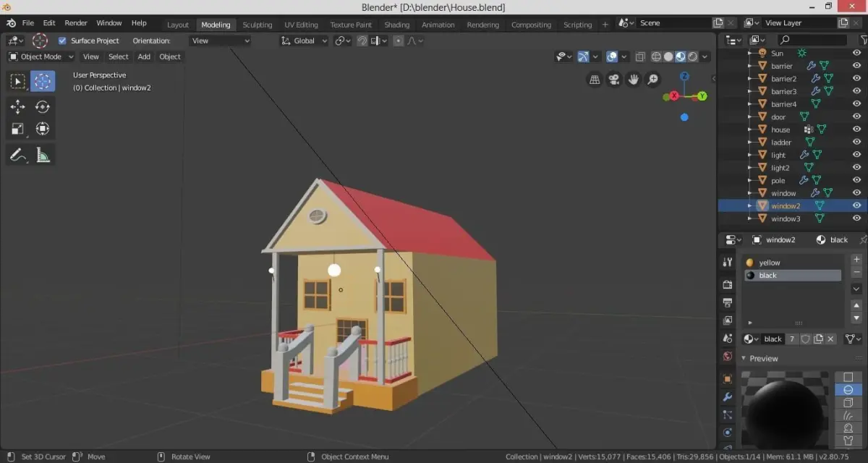Screen dimensions: 868x463
Task: Select the Scale tool
Action: click(18, 129)
